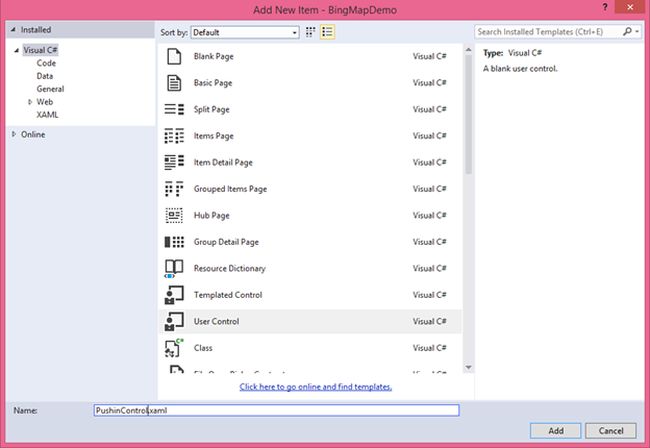Click the "Basic Page" row label
This screenshot has height=448, width=650.
(213, 83)
